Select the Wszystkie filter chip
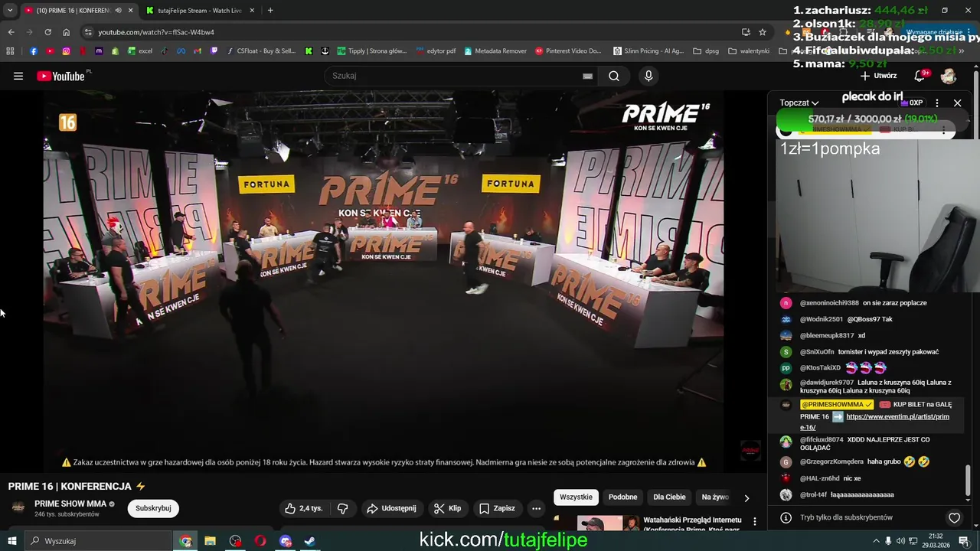Screen dimensions: 980x551 [576, 497]
